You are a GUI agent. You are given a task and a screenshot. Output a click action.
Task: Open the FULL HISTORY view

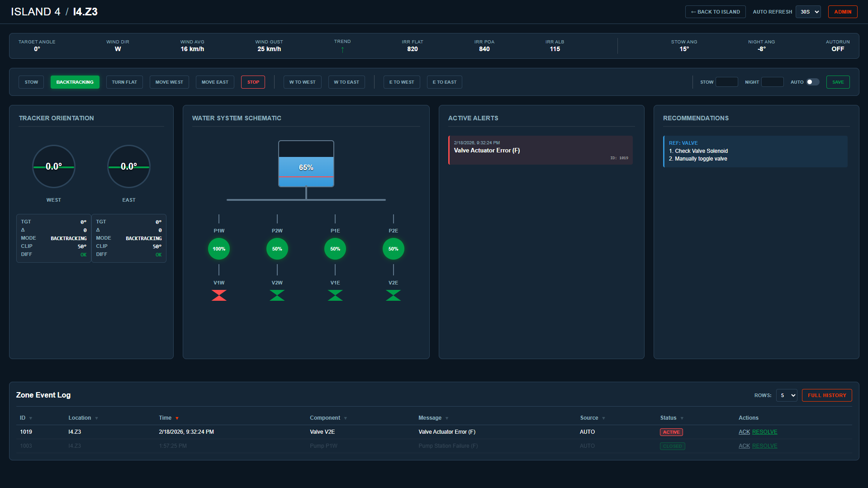pos(827,395)
